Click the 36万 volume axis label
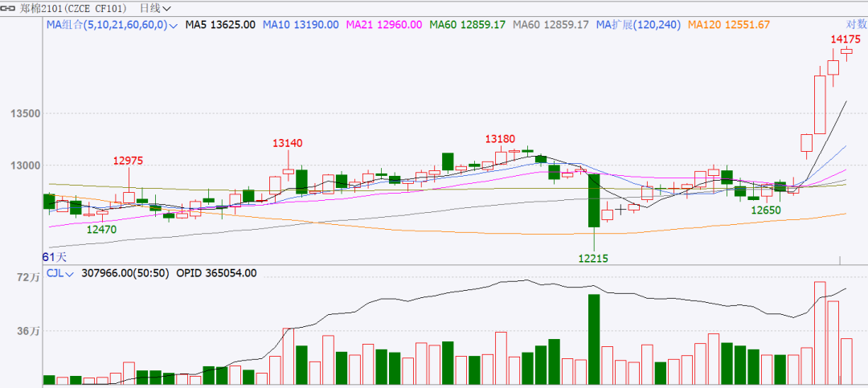The image size is (868, 388). click(x=29, y=331)
